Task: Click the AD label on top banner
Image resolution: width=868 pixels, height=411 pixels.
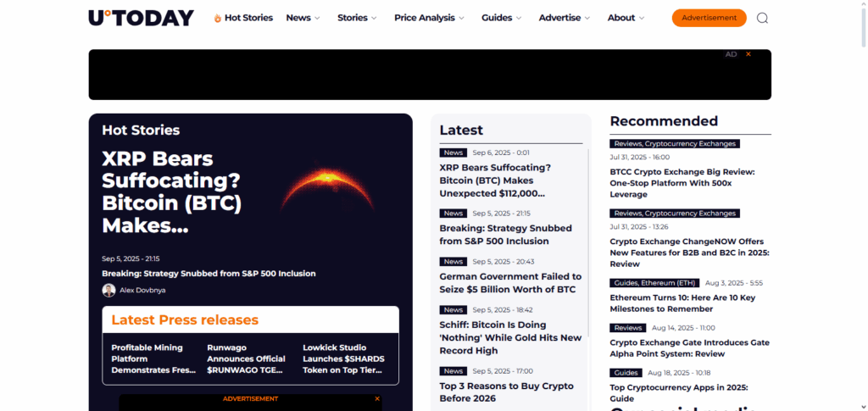Action: 731,54
